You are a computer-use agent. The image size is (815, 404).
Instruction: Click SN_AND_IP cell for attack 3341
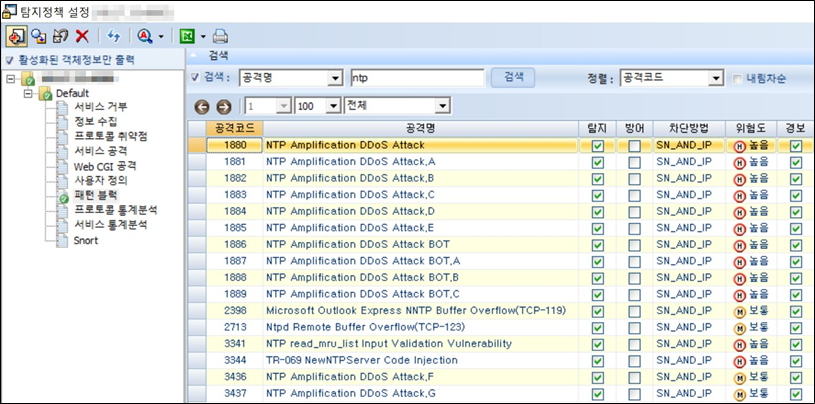click(x=688, y=344)
